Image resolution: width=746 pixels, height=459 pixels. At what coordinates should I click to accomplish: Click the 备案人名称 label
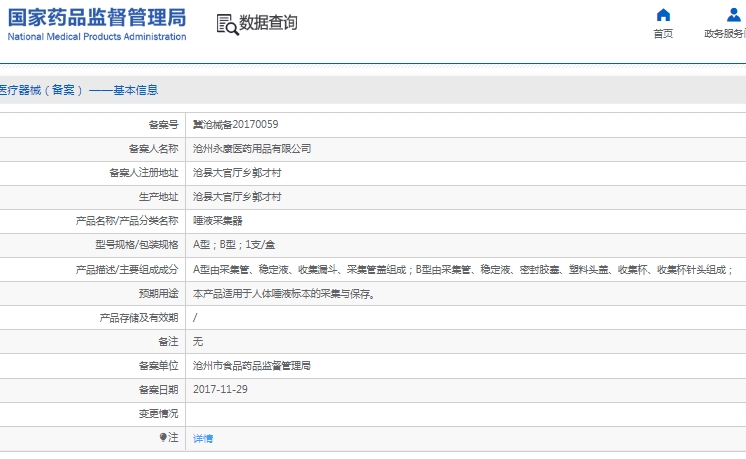[153, 149]
